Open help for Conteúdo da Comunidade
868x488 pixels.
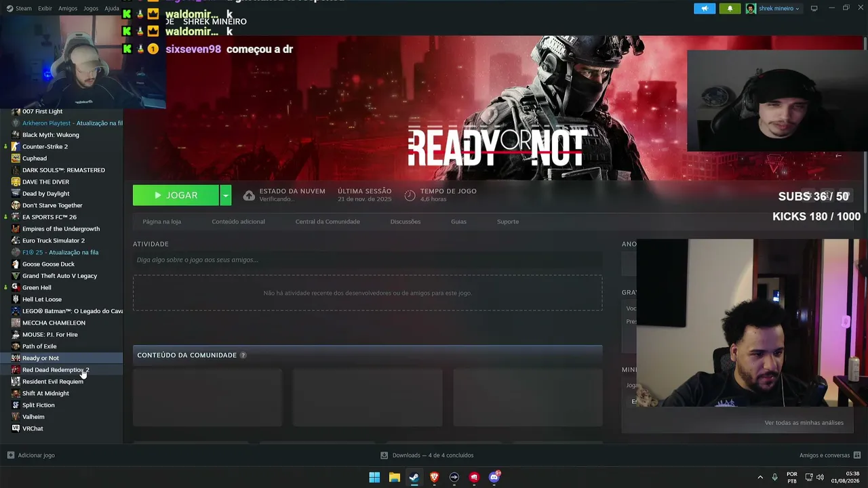pyautogui.click(x=243, y=355)
